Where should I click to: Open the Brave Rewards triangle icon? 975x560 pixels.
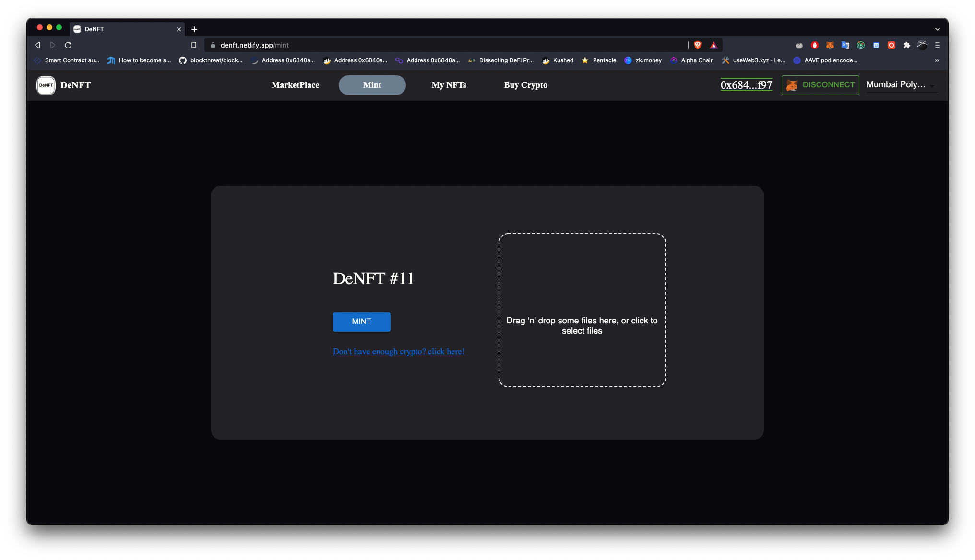pyautogui.click(x=714, y=45)
